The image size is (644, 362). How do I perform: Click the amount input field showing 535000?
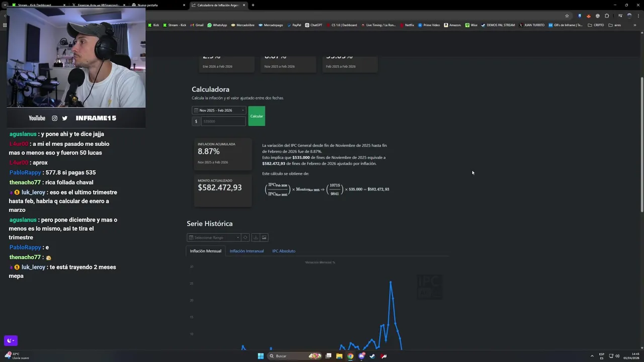[223, 121]
